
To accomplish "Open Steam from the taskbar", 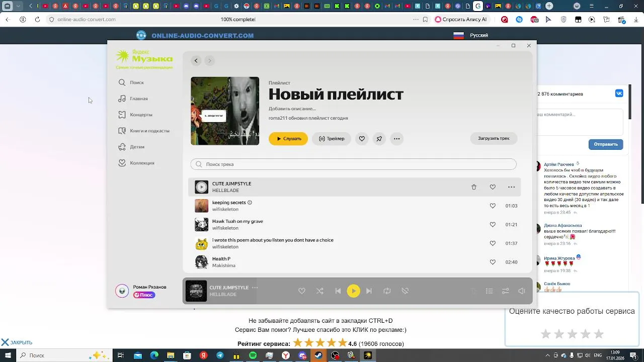I will tap(318, 355).
